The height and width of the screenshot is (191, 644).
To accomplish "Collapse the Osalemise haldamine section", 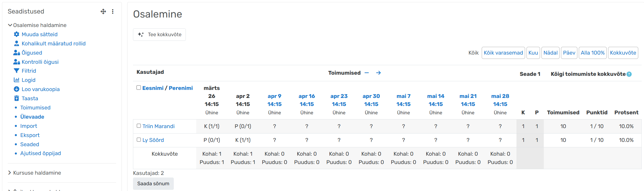I will (10, 25).
